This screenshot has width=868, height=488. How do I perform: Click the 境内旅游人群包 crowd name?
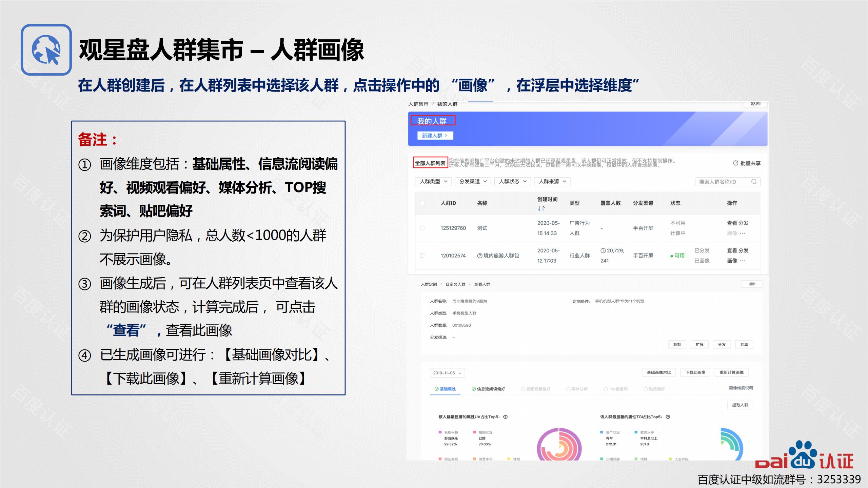coord(501,256)
